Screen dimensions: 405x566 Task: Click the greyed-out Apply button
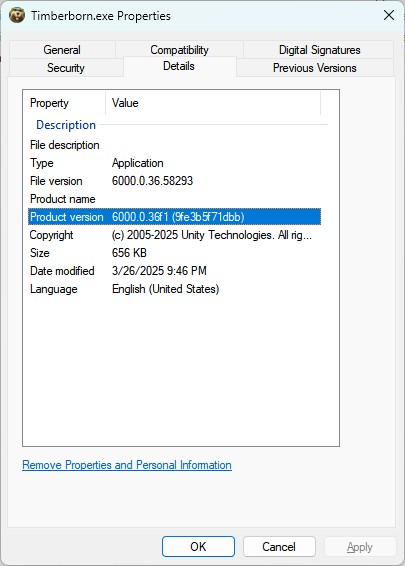click(360, 547)
